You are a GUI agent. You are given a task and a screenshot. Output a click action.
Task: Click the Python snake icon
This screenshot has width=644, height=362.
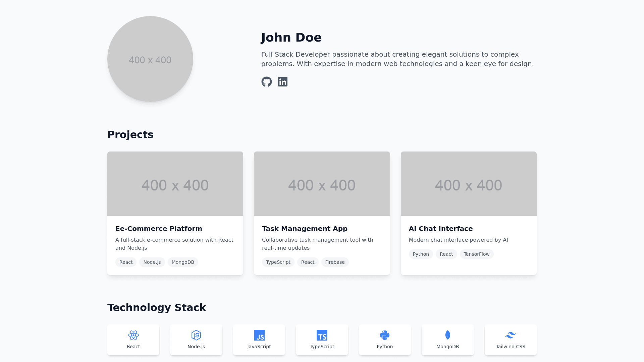(x=385, y=335)
